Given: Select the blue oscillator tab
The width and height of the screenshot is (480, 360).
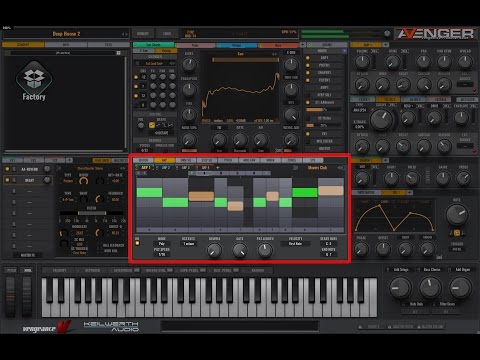Looking at the screenshot, I should [237, 45].
